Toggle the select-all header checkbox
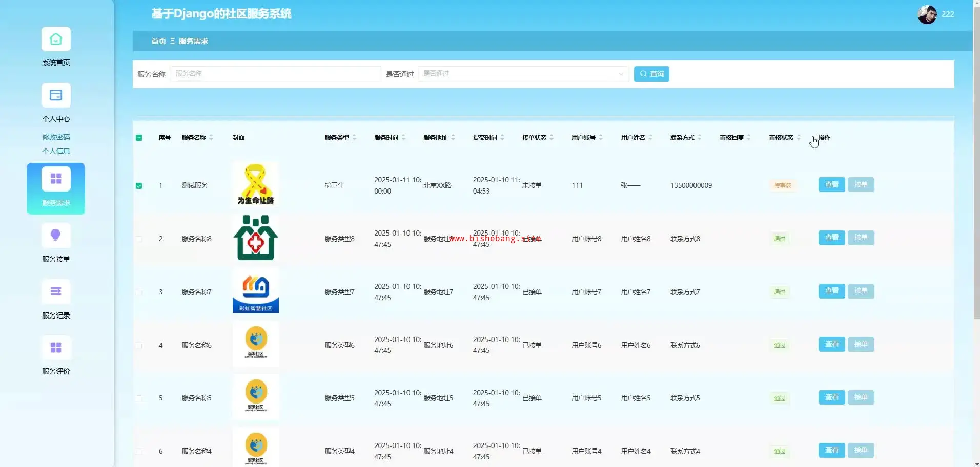The image size is (980, 467). 139,138
